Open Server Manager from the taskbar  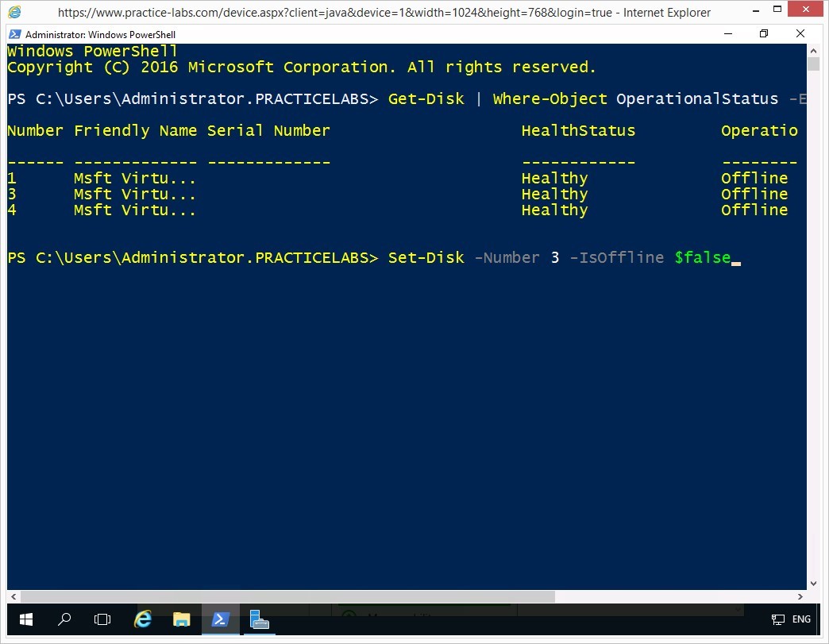pos(257,619)
